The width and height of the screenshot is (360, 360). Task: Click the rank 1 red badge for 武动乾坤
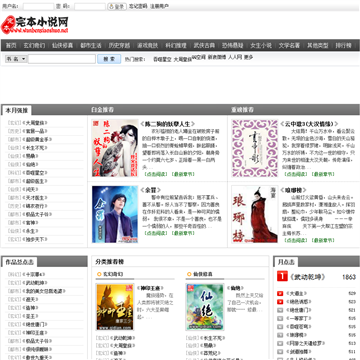[282, 276]
